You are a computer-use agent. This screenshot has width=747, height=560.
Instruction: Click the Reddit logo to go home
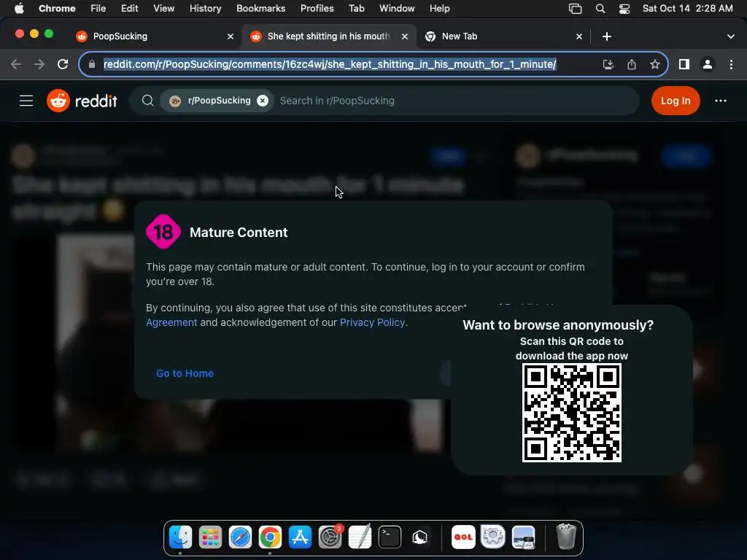click(x=82, y=101)
